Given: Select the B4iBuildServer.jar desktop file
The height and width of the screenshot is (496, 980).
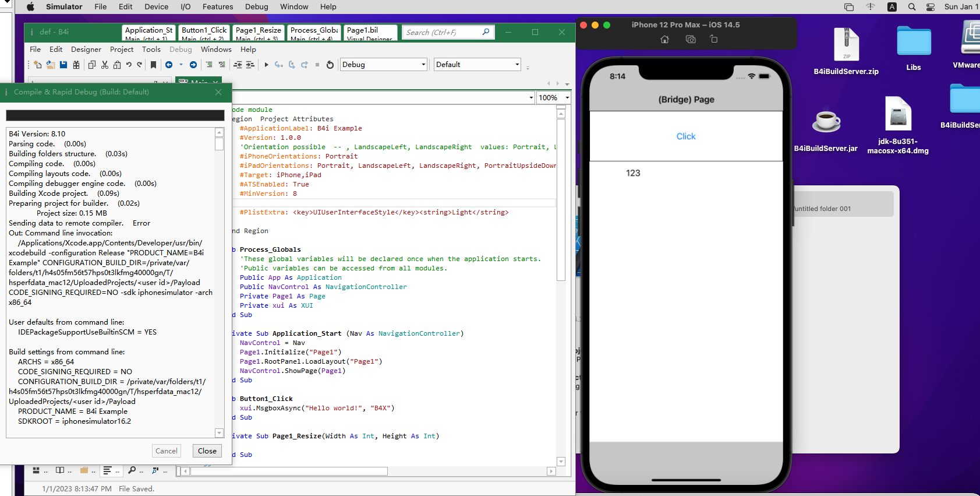Looking at the screenshot, I should coord(826,132).
